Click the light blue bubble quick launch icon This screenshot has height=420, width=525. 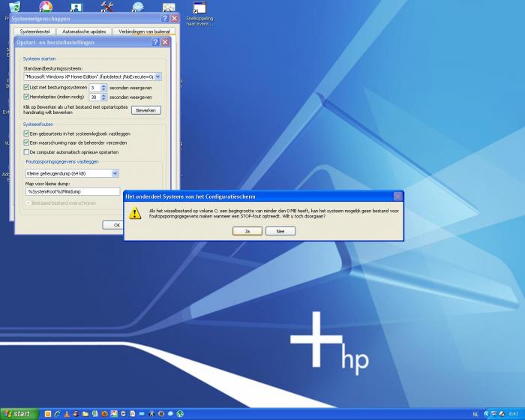[170, 414]
